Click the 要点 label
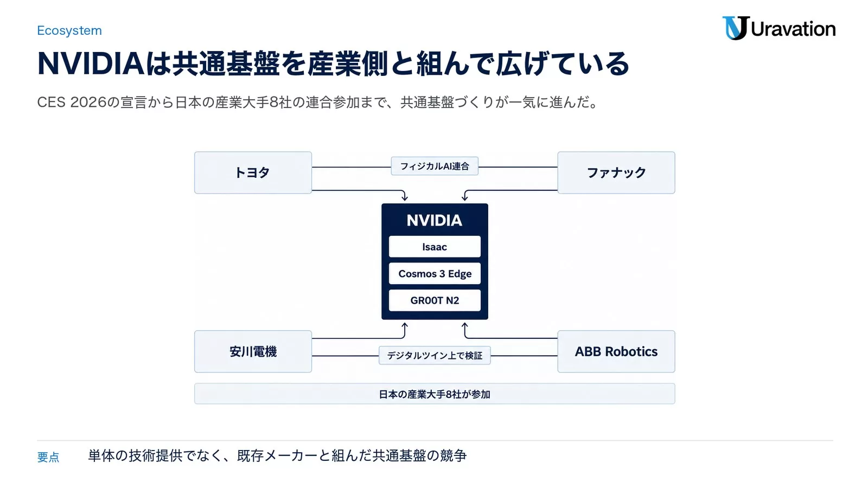The image size is (868, 488). tap(48, 457)
